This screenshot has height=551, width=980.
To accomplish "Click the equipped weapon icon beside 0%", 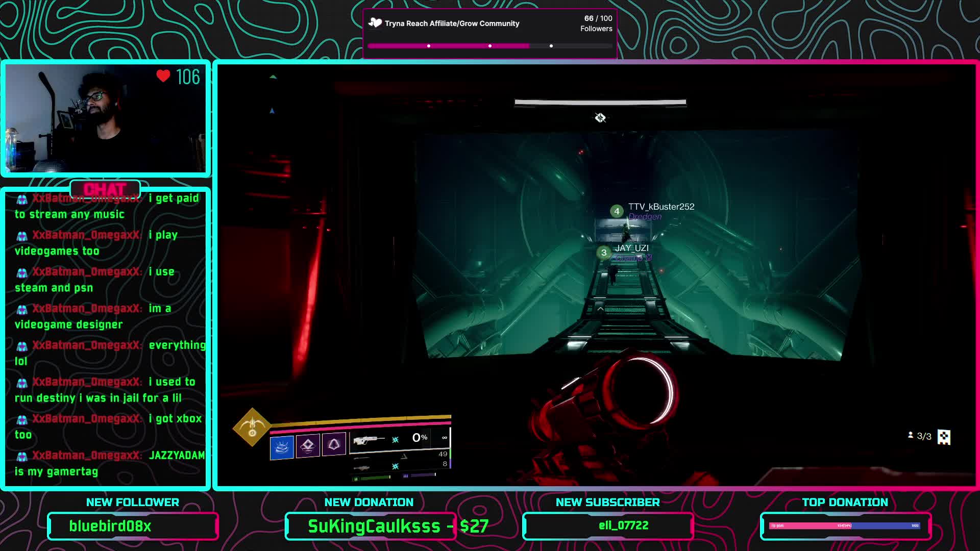I will coord(369,440).
